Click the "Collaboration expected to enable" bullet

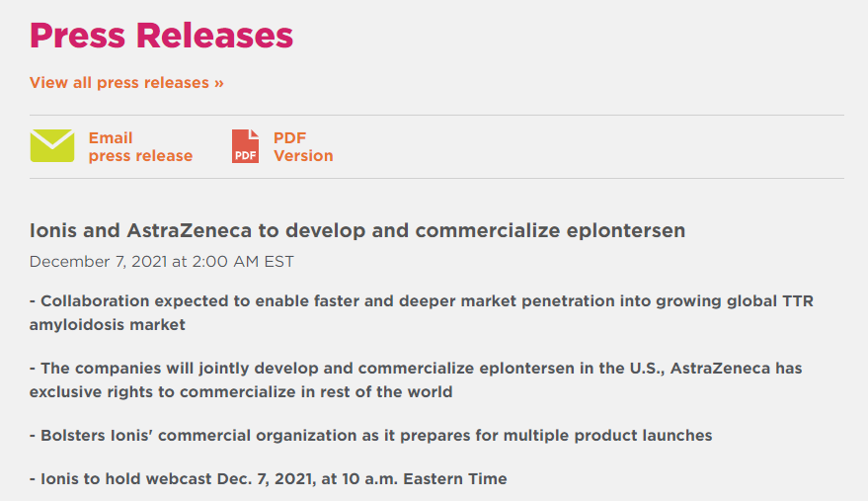422,312
